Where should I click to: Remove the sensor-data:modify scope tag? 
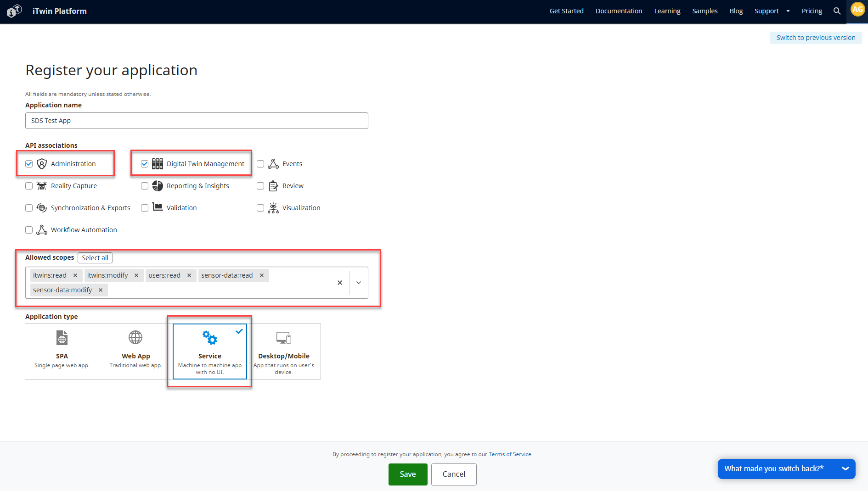tap(101, 290)
